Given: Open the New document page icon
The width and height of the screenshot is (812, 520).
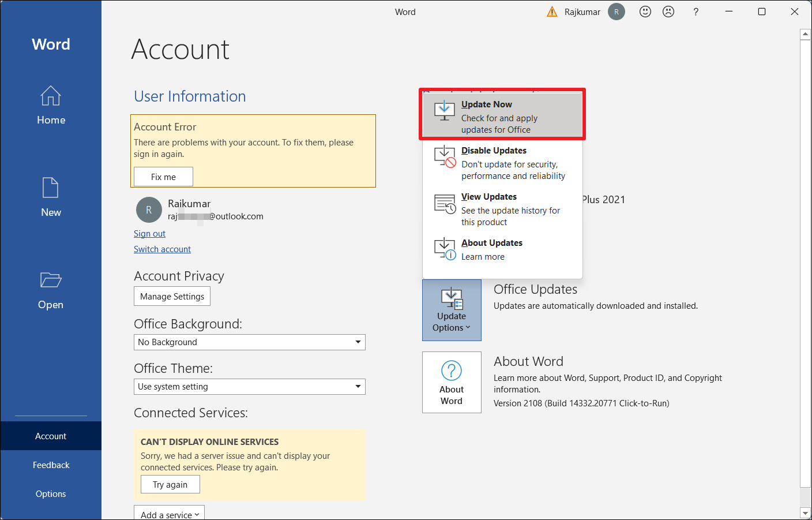Looking at the screenshot, I should click(x=51, y=188).
